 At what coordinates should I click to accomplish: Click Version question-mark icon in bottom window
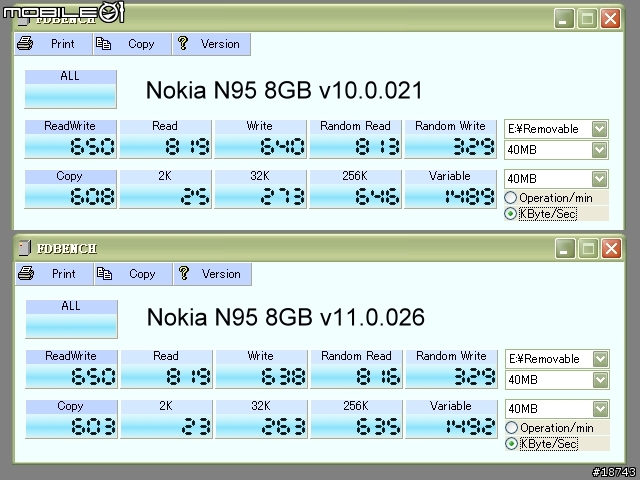pyautogui.click(x=184, y=273)
